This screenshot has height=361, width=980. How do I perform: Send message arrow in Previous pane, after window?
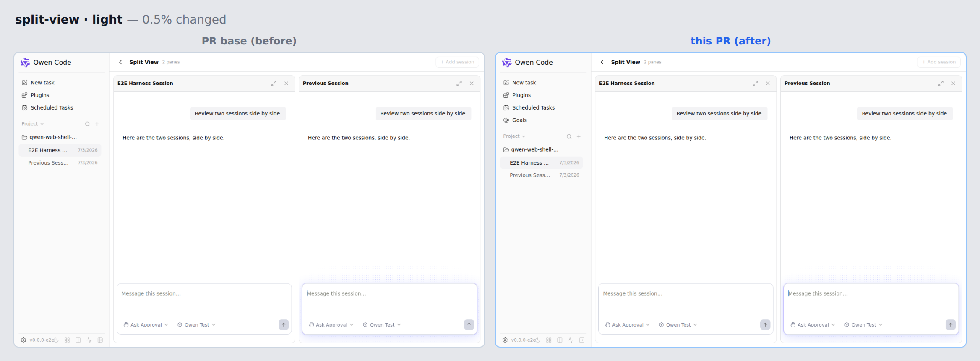pyautogui.click(x=951, y=324)
